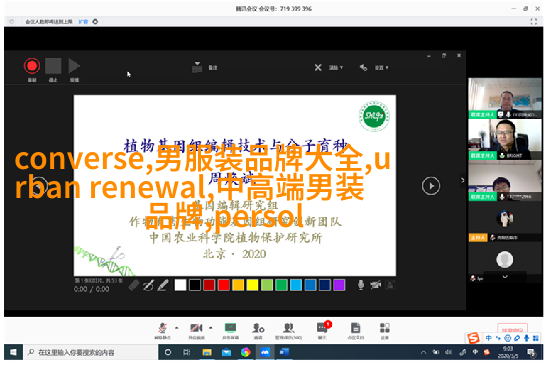Expand the arrow next to microphone button
The width and height of the screenshot is (550, 367).
coord(177,328)
